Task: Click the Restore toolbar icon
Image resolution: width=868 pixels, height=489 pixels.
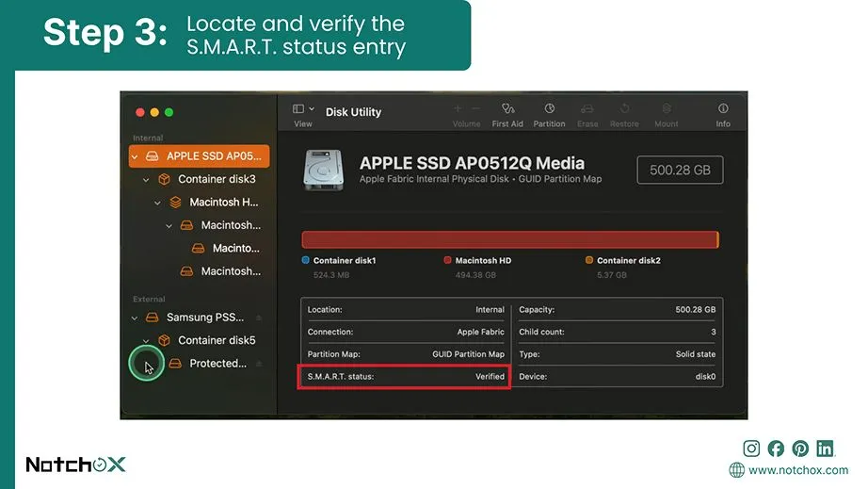Action: (x=624, y=108)
